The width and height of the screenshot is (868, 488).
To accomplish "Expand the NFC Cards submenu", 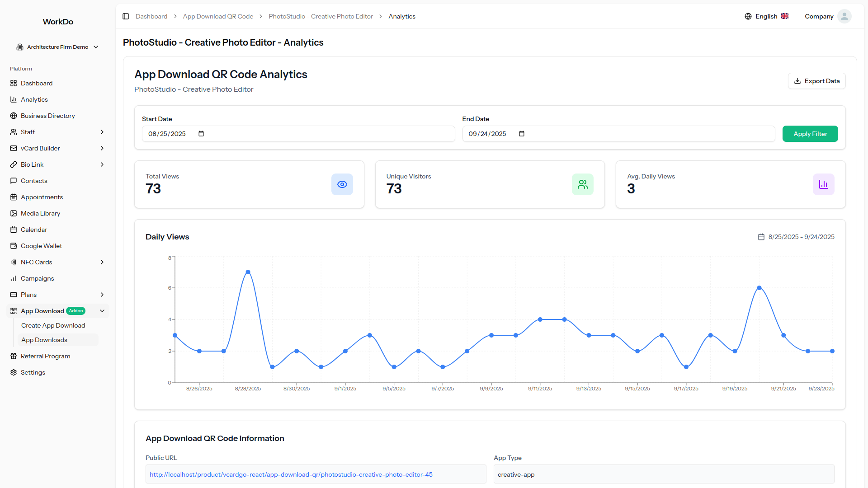I will click(x=102, y=262).
